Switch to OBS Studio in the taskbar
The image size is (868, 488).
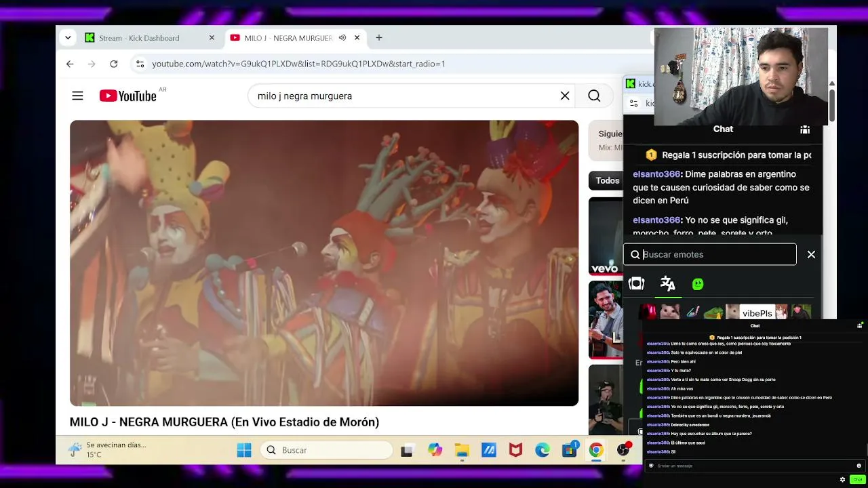click(x=623, y=450)
